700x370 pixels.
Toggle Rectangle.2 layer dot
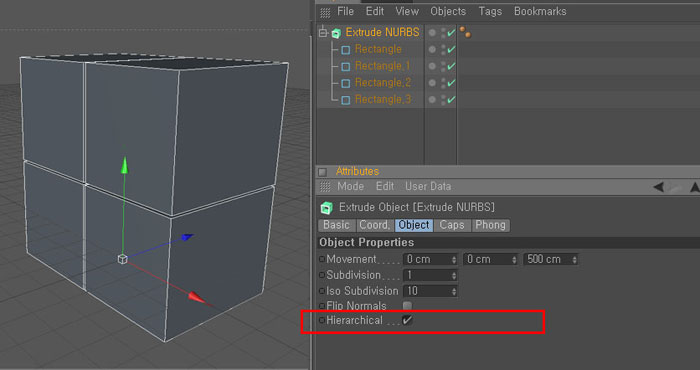pyautogui.click(x=432, y=83)
